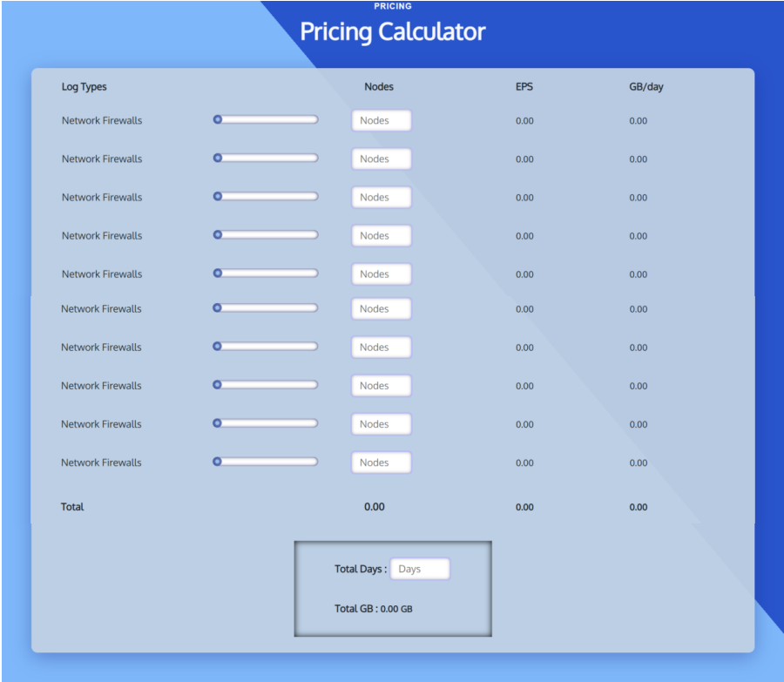The width and height of the screenshot is (784, 682).
Task: Click the Nodes column header
Action: 379,86
